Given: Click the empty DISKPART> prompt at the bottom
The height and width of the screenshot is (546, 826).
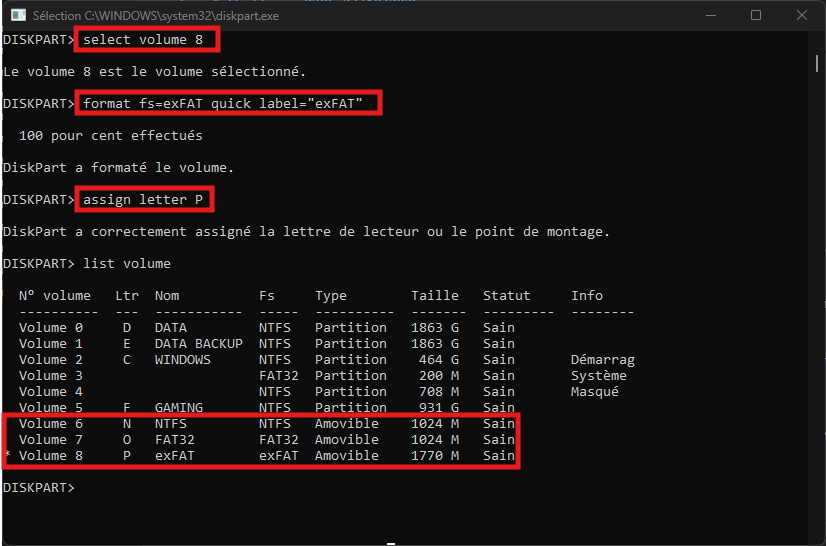Looking at the screenshot, I should click(x=40, y=488).
